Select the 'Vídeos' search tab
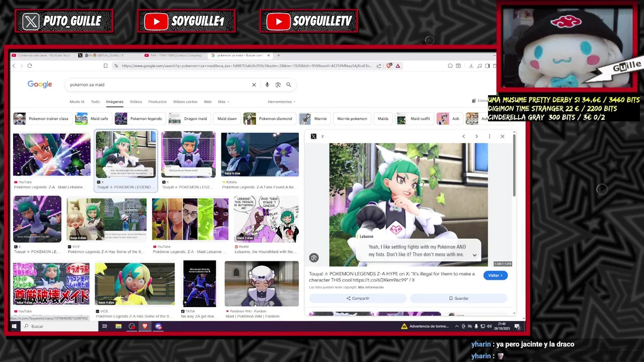 coord(136,102)
